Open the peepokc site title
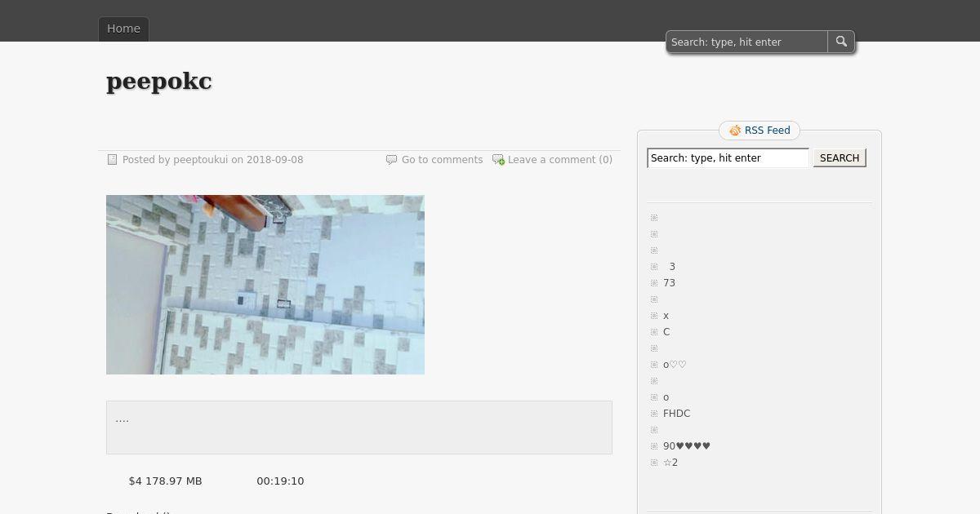The width and height of the screenshot is (980, 514). (x=159, y=82)
